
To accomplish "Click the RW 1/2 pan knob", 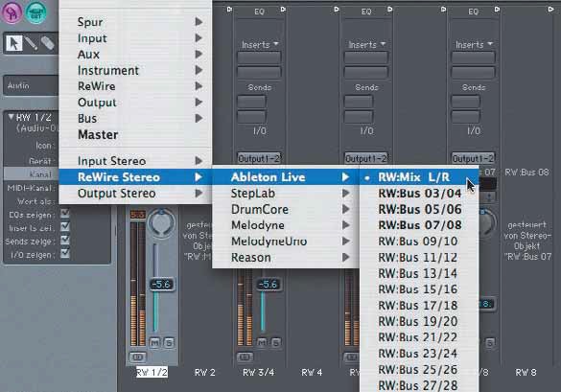I will click(x=162, y=223).
